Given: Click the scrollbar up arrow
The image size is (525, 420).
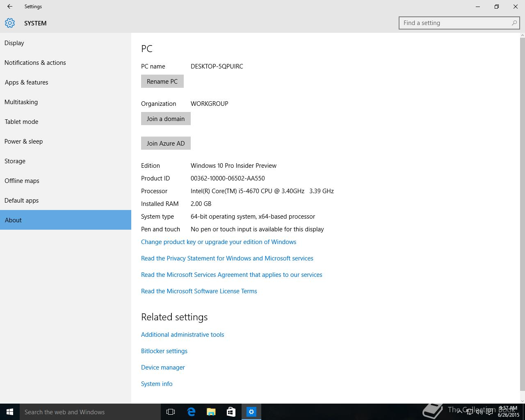Looking at the screenshot, I should (x=522, y=35).
